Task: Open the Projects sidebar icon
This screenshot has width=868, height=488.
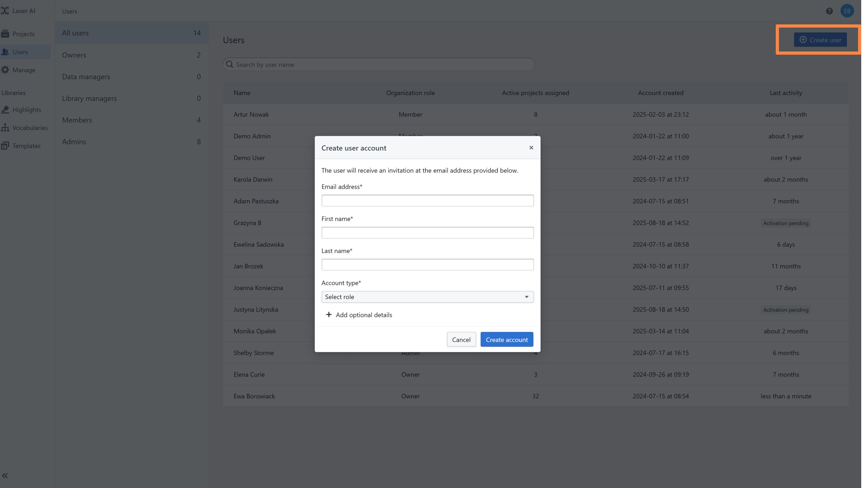Action: [x=5, y=34]
